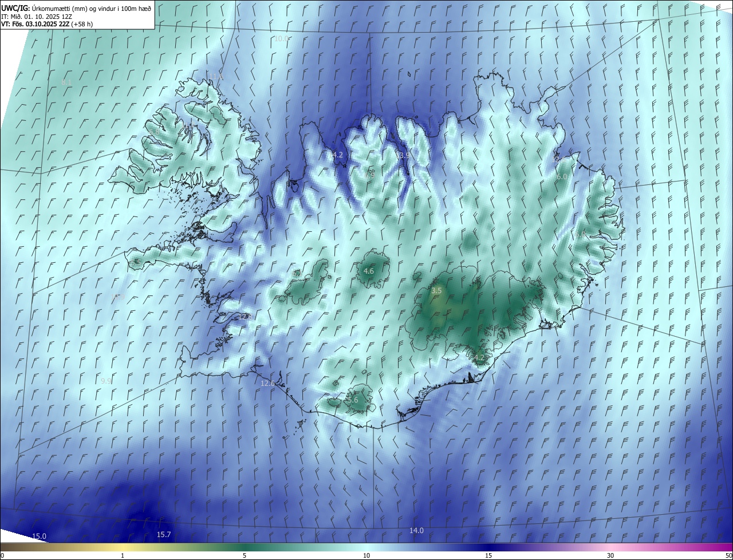Click the green colorbar segment above label 5
This screenshot has width=733, height=560.
coord(245,547)
